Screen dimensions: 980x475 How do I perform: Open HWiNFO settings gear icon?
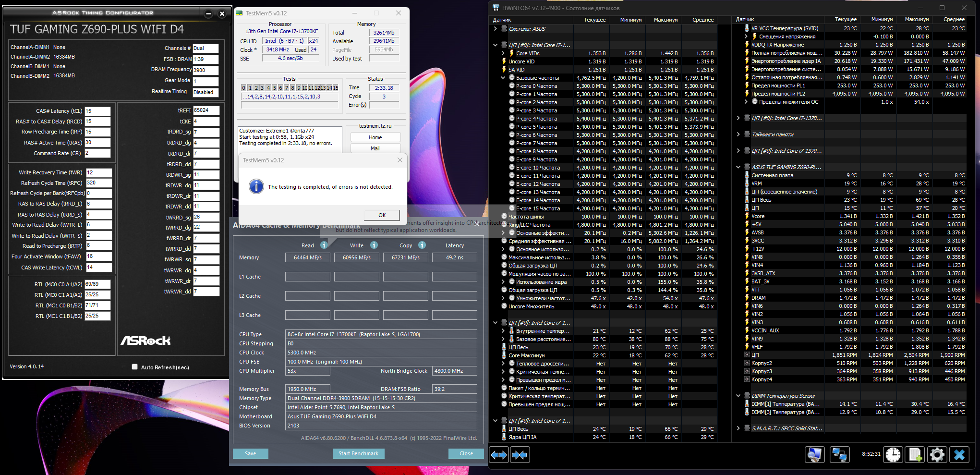click(937, 454)
